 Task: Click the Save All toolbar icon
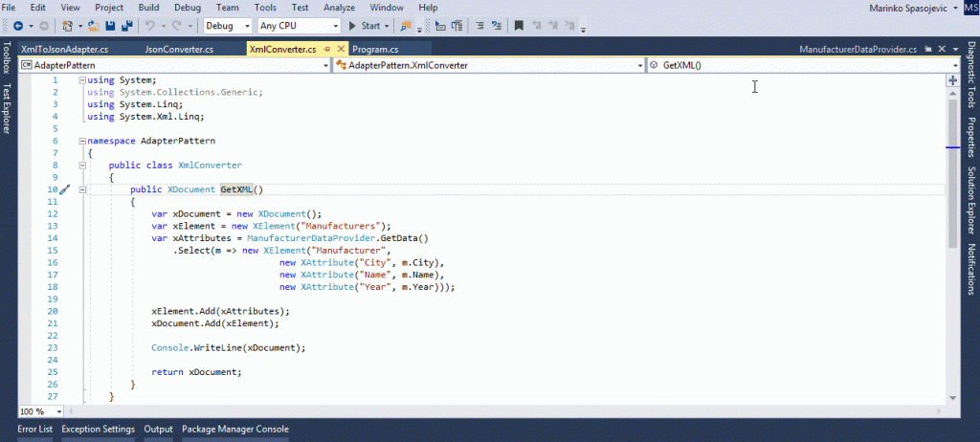click(127, 26)
